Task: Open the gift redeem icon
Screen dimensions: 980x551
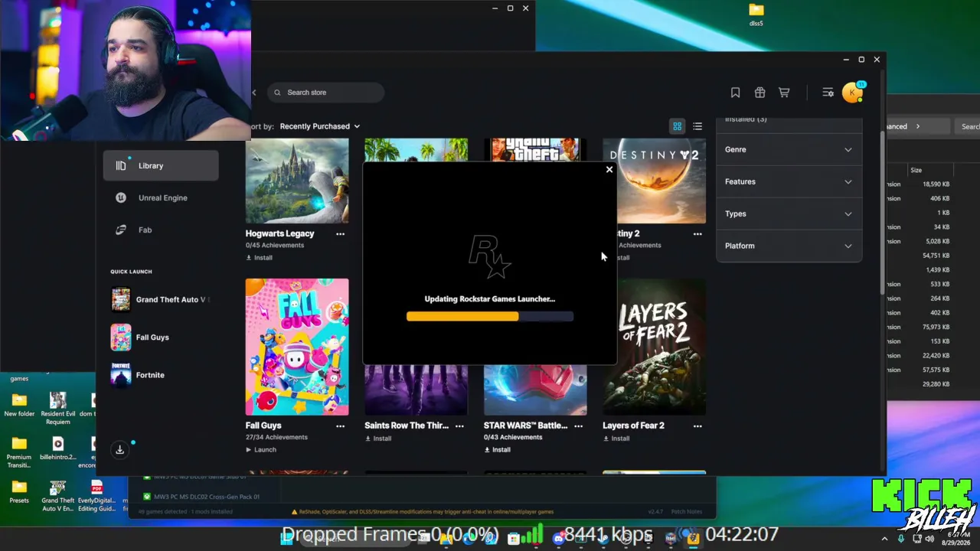Action: pos(759,93)
